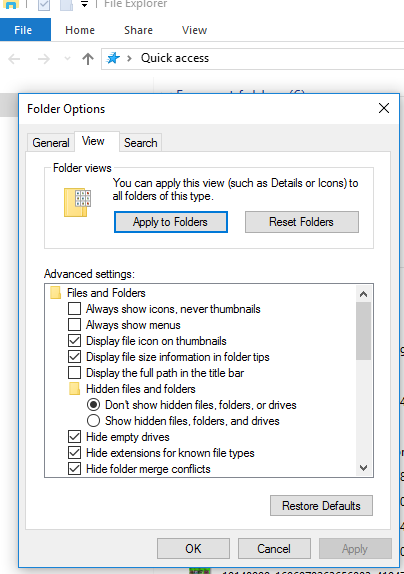Click the properties checkmark icon in title bar
Image resolution: width=404 pixels, height=574 pixels.
(44, 5)
